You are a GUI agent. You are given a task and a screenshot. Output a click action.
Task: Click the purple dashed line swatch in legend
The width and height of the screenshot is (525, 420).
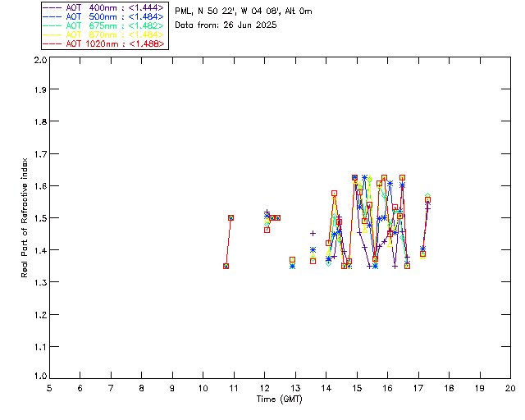[52, 7]
